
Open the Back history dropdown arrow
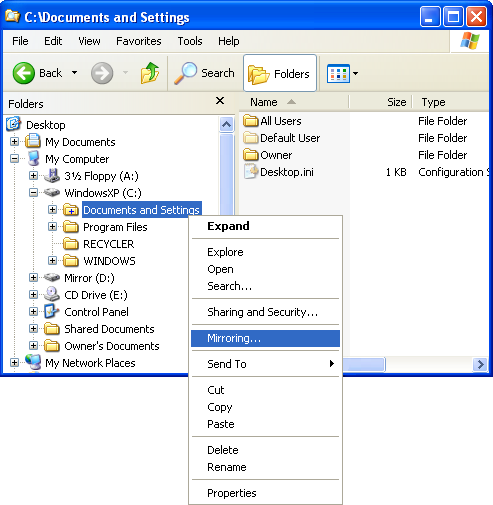pos(74,72)
